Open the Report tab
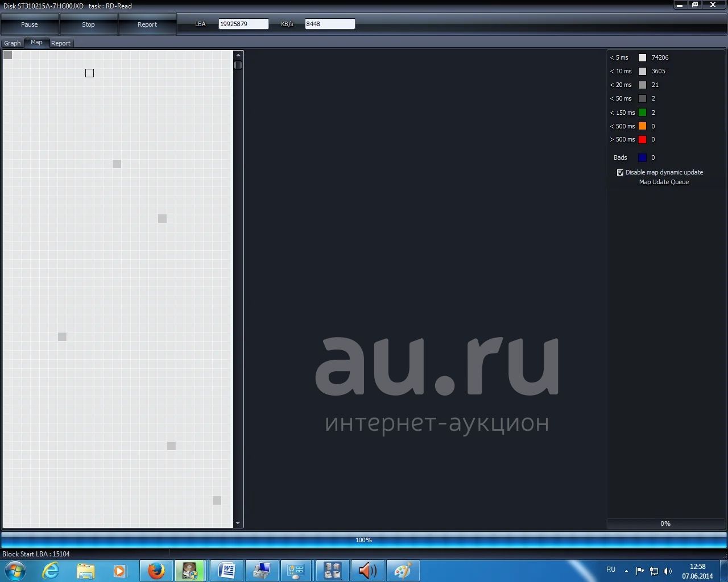 click(61, 43)
